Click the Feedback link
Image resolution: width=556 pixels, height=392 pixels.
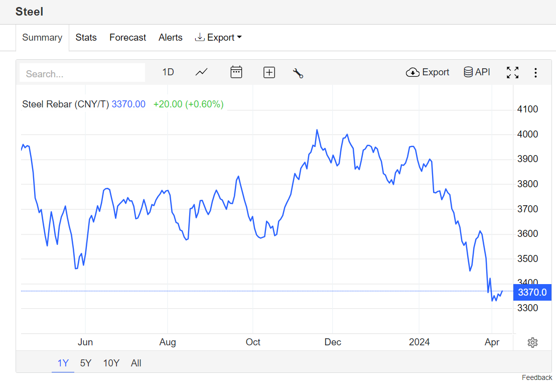click(x=536, y=377)
